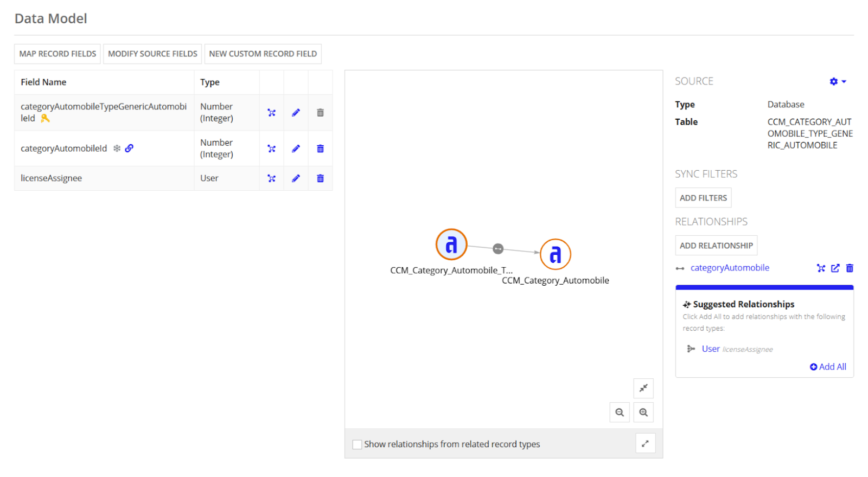Delete the categoryAutomobile relationship
This screenshot has height=477, width=868.
pos(850,268)
